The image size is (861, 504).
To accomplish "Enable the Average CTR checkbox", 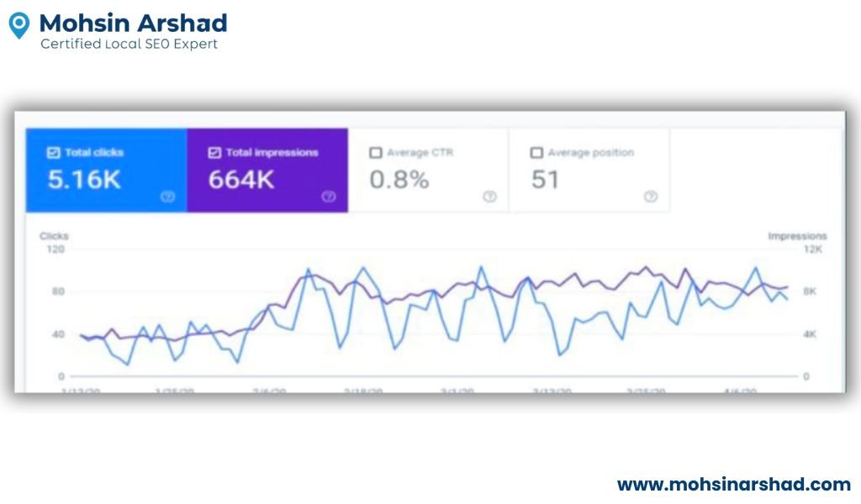I will tap(375, 153).
